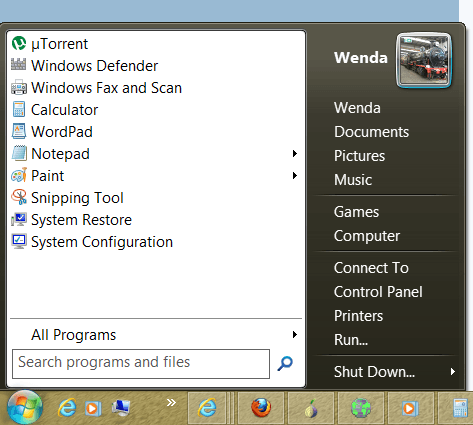Expand Paint recent files arrow

pyautogui.click(x=295, y=175)
